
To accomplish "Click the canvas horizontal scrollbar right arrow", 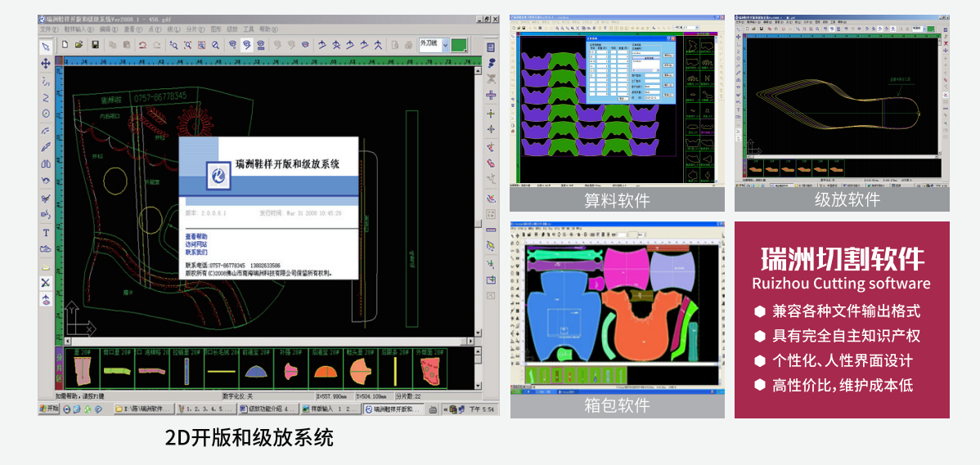I will click(x=470, y=342).
